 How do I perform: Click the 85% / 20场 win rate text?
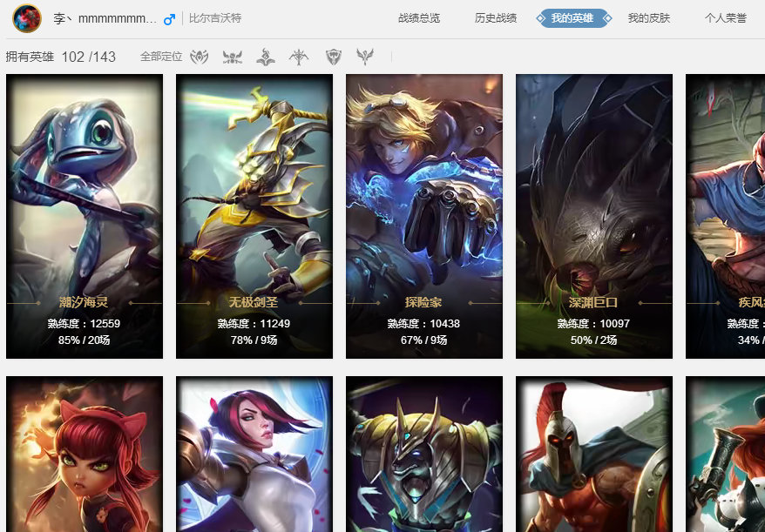coord(84,340)
